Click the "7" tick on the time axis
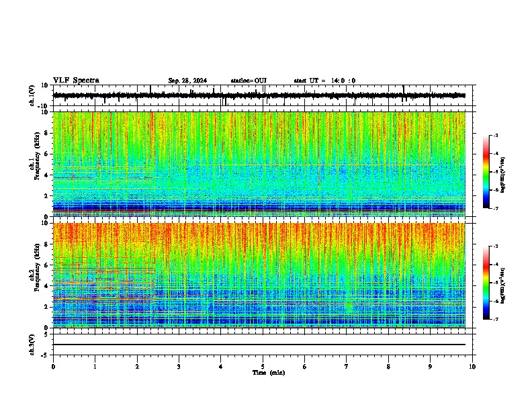532x411 pixels. [x=347, y=367]
